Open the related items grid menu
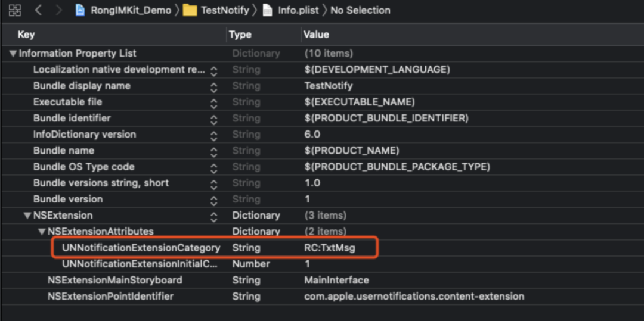 [15, 10]
